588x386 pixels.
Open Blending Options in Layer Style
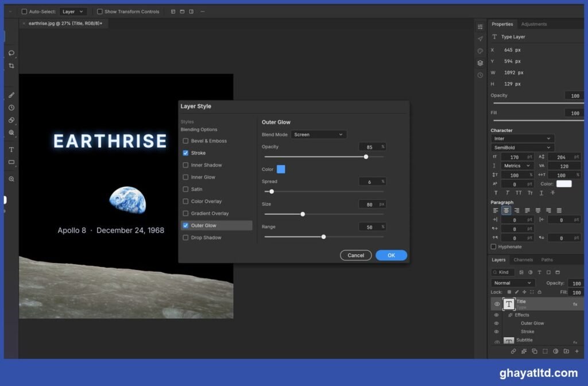[199, 129]
